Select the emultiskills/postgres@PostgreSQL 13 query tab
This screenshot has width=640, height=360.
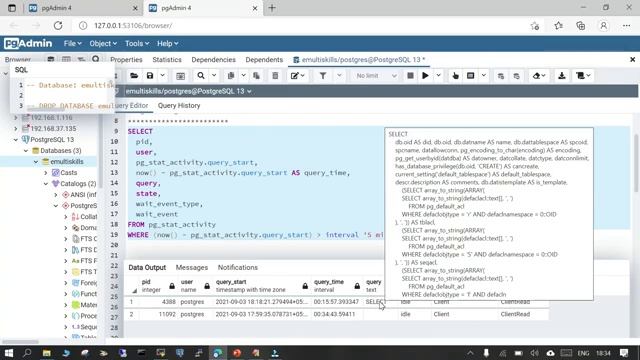(x=359, y=60)
